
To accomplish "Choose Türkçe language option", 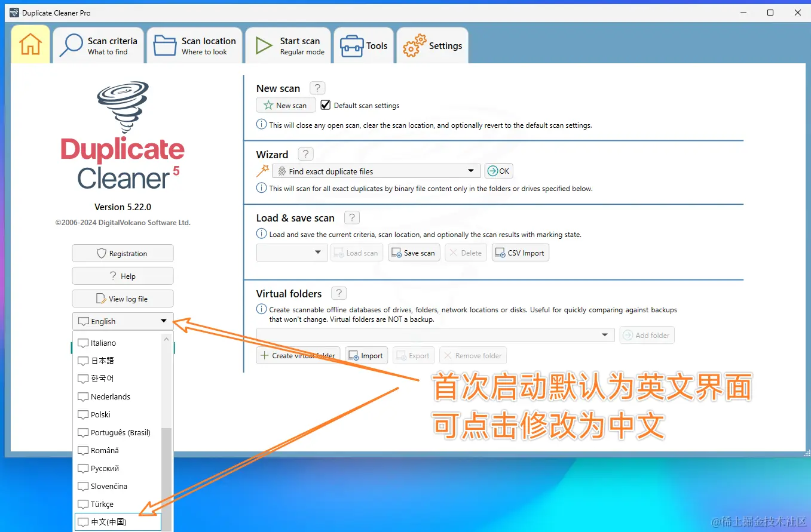I will pyautogui.click(x=118, y=504).
